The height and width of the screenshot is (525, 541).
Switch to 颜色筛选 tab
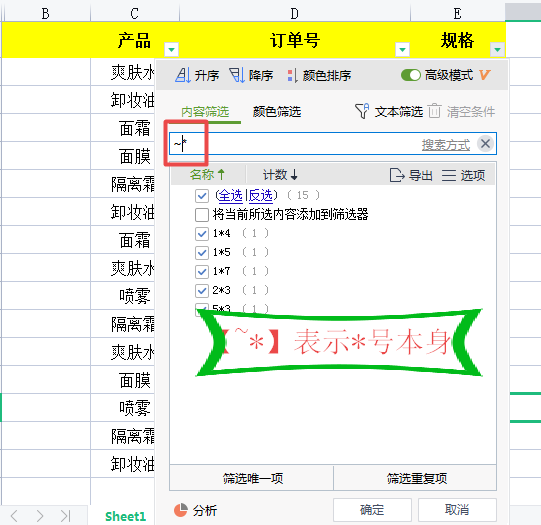[x=277, y=111]
